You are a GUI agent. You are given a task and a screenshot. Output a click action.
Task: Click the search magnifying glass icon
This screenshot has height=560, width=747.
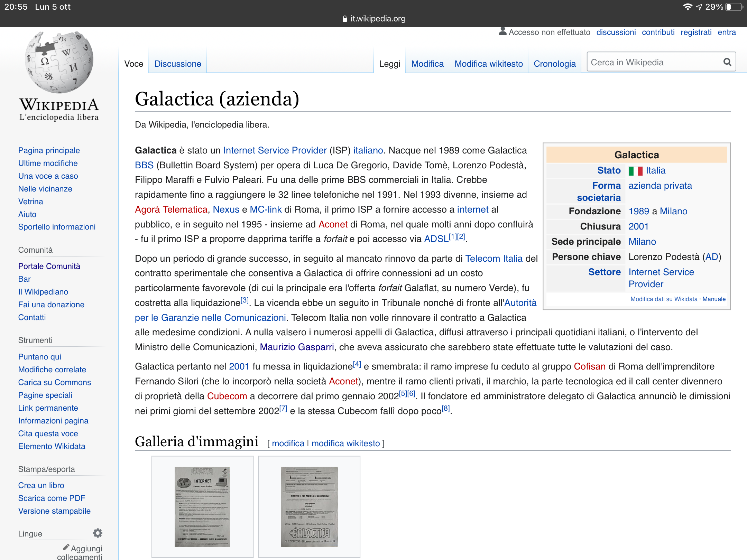pyautogui.click(x=727, y=62)
